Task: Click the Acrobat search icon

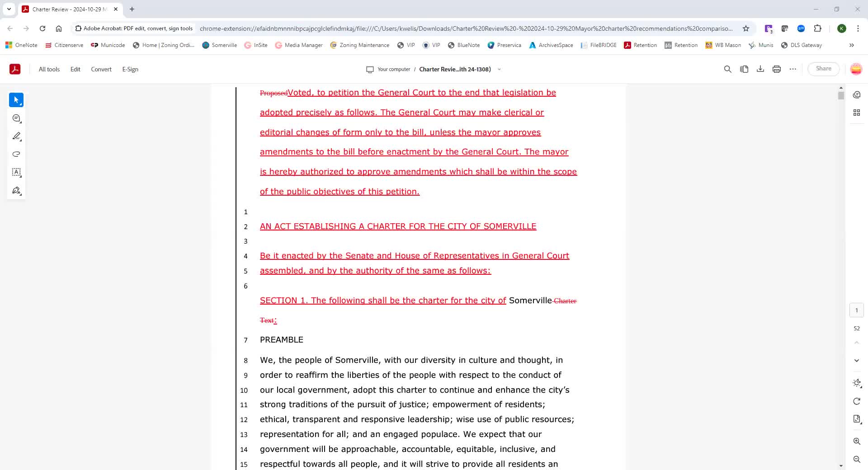Action: (x=727, y=69)
